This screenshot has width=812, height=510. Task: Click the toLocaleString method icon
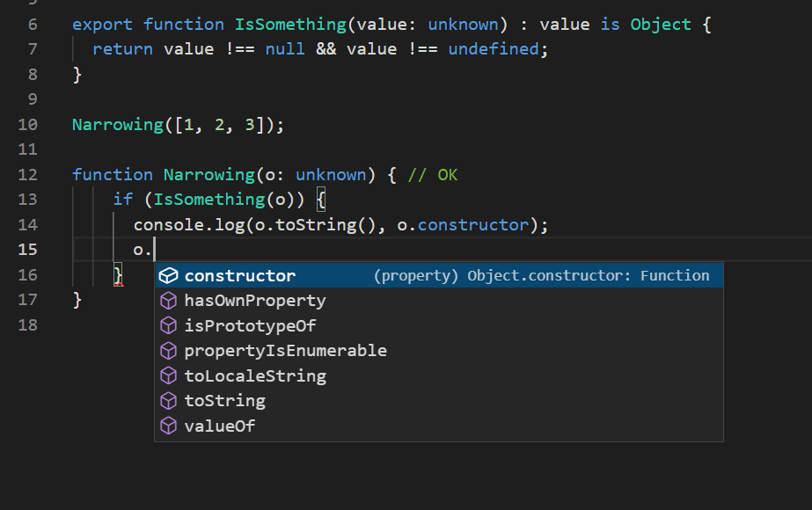(168, 375)
